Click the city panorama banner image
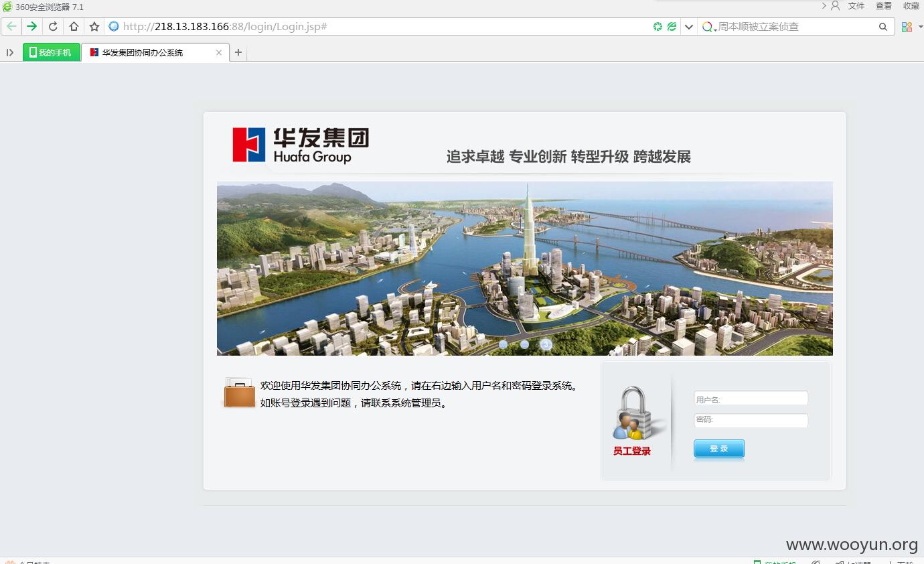Image resolution: width=924 pixels, height=564 pixels. 525,268
